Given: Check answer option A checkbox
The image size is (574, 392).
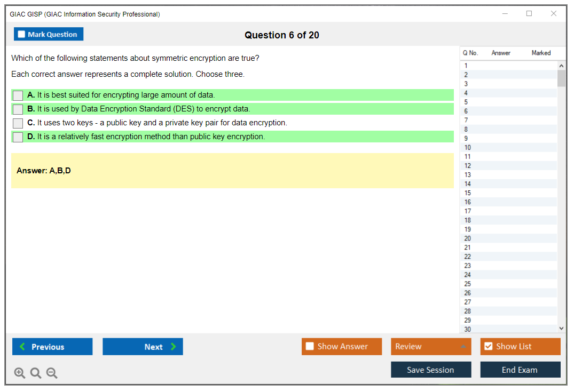Looking at the screenshot, I should [x=17, y=95].
